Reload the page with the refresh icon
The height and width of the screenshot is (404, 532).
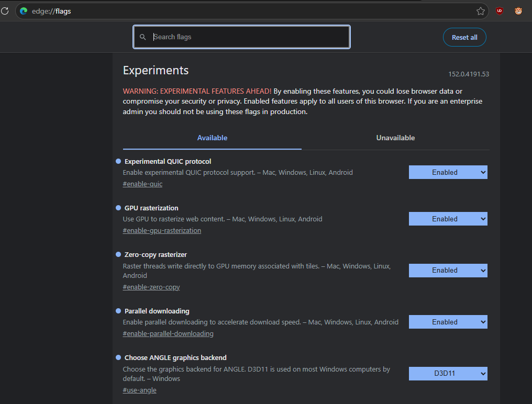coord(5,11)
